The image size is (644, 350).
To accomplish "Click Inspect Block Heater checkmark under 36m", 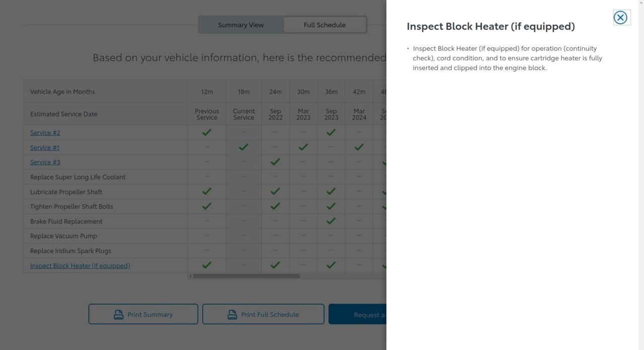I will pos(331,265).
